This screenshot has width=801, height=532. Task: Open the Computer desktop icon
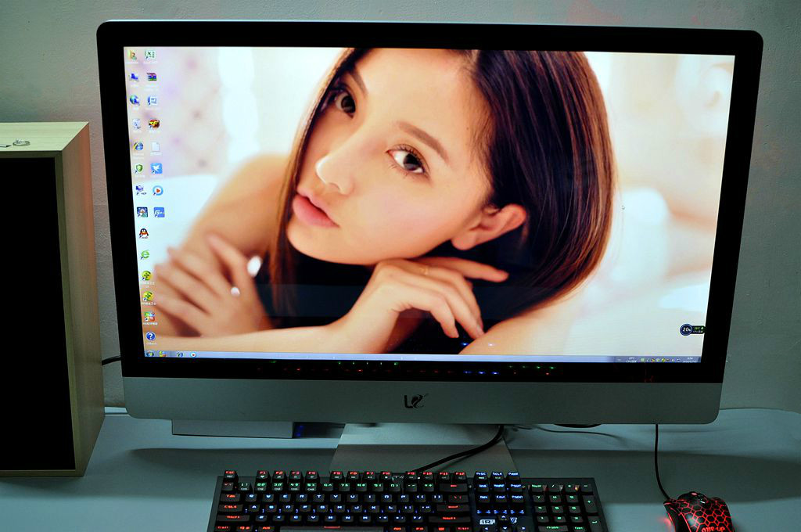[134, 77]
